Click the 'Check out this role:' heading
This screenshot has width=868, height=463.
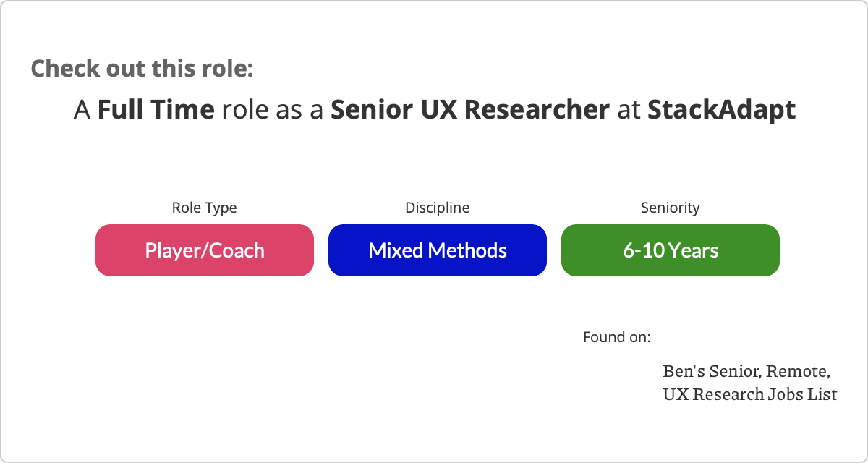(x=142, y=69)
